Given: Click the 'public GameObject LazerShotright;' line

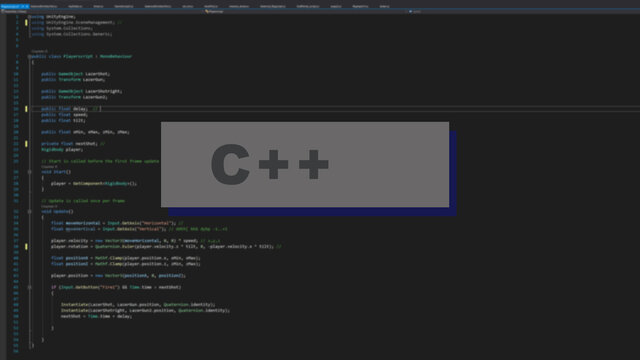Looking at the screenshot, I should click(x=82, y=91).
